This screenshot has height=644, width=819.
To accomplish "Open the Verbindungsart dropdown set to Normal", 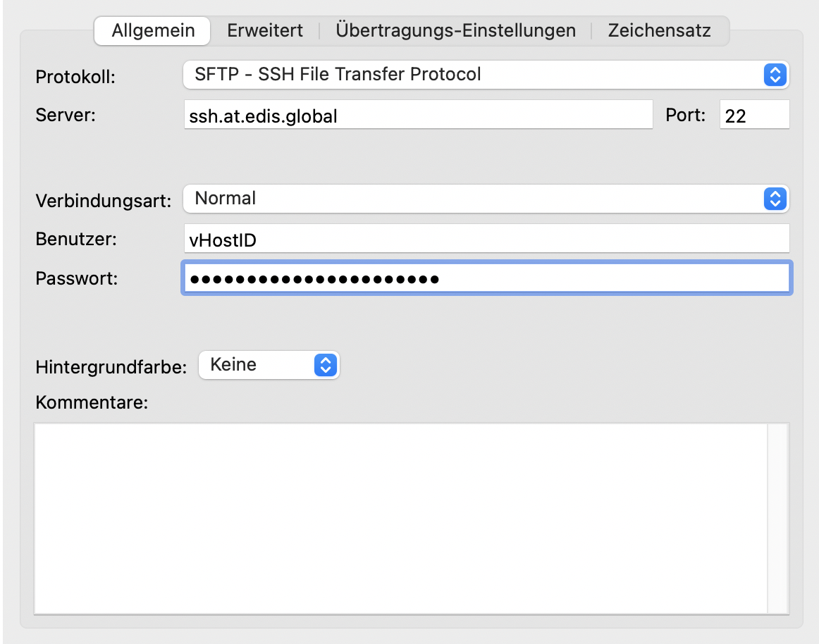I will click(x=486, y=199).
